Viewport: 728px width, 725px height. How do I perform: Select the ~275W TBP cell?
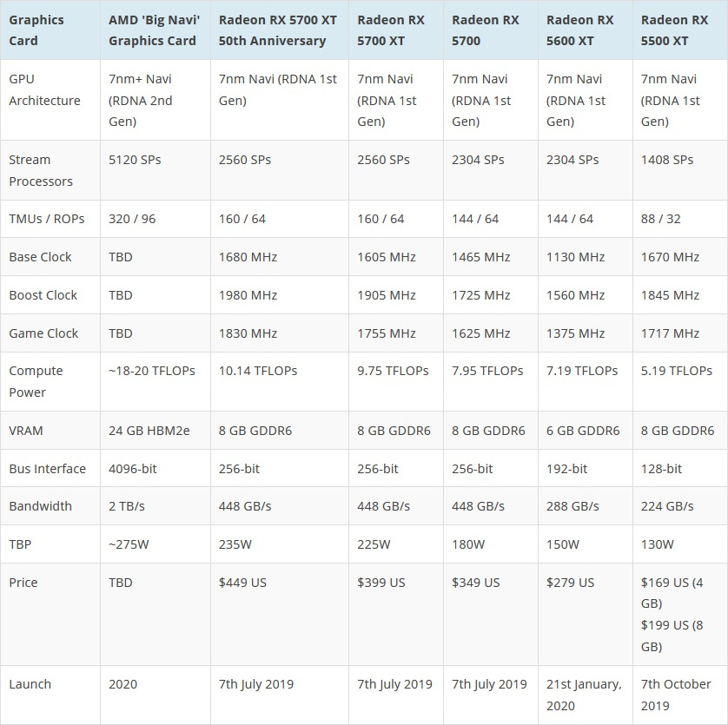156,544
